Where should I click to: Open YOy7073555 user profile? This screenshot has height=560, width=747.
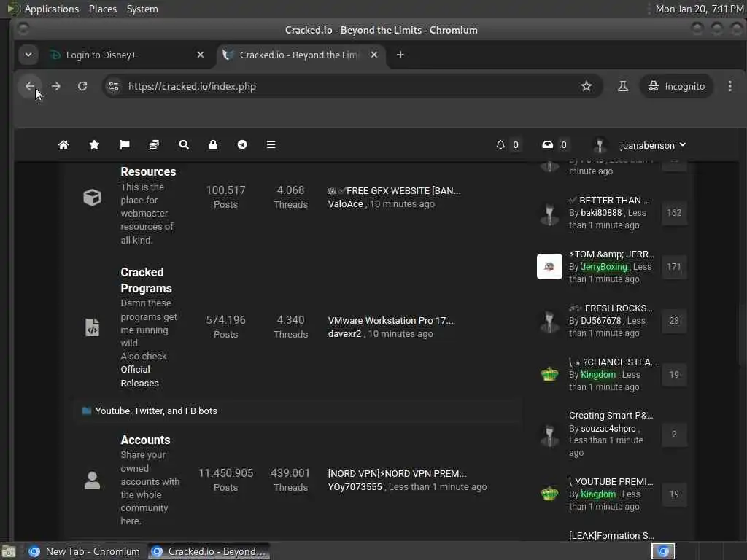(x=355, y=487)
